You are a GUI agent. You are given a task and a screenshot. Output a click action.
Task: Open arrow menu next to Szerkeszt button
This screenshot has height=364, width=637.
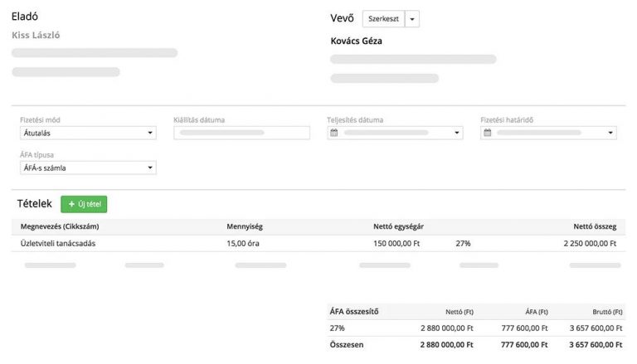click(413, 19)
